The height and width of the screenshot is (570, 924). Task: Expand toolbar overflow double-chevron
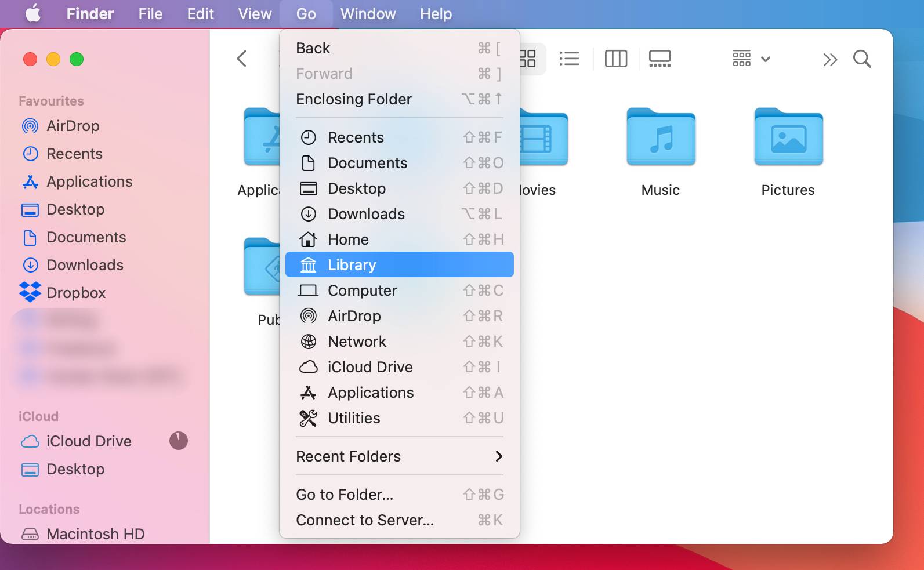(x=829, y=59)
